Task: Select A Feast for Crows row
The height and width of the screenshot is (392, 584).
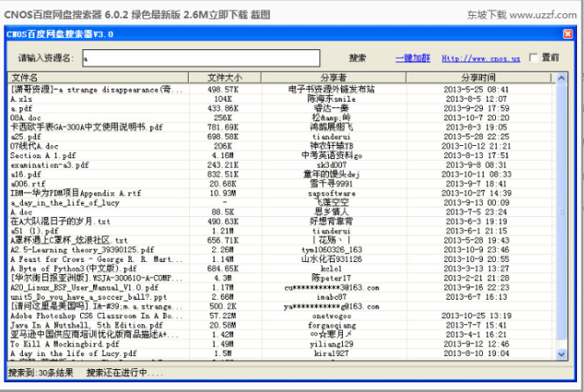Action: pyautogui.click(x=280, y=259)
